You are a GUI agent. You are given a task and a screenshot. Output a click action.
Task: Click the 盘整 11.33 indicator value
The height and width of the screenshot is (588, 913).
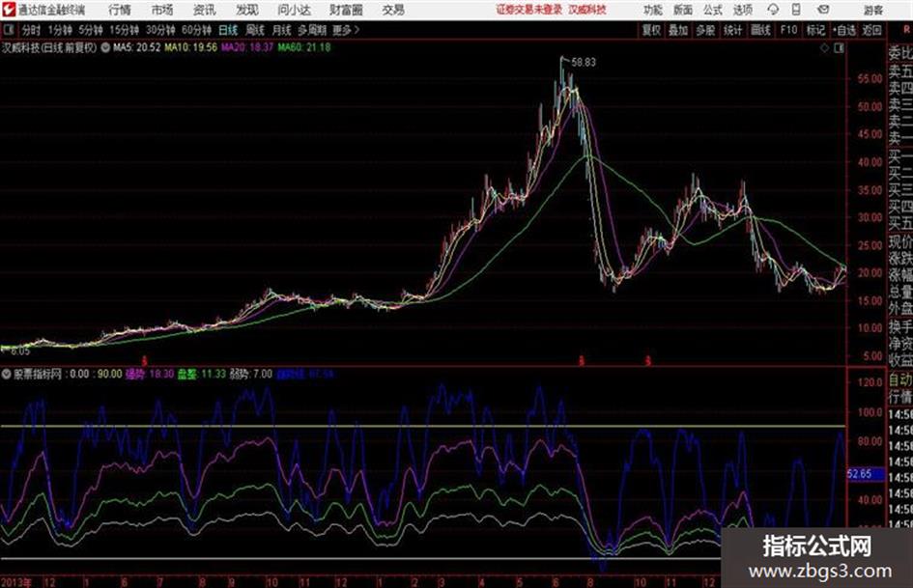pos(202,374)
